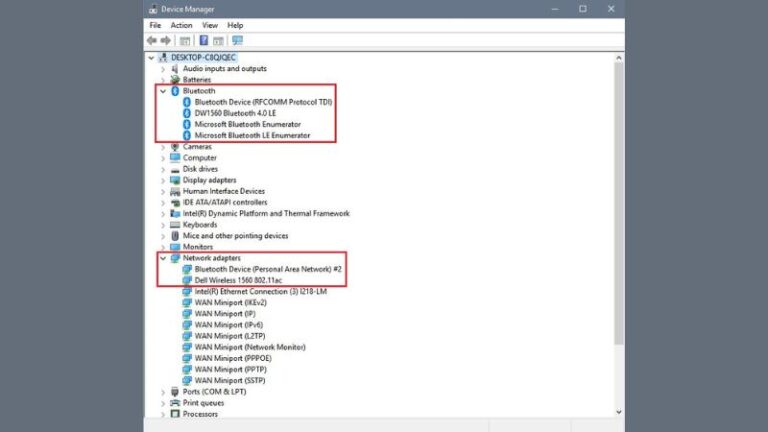Viewport: 768px width, 432px height.
Task: Click the Human Interface Devices icon
Action: click(x=175, y=192)
